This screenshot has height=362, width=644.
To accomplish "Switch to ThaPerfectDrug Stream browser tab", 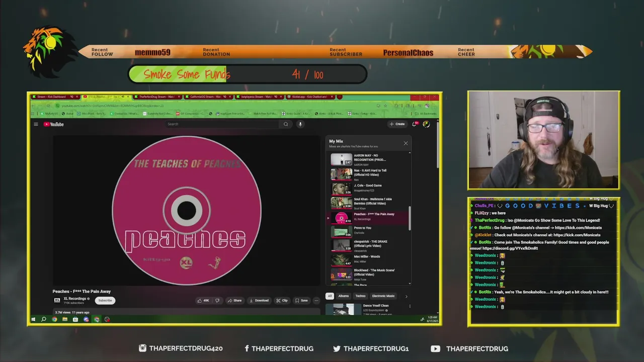I will (x=158, y=97).
